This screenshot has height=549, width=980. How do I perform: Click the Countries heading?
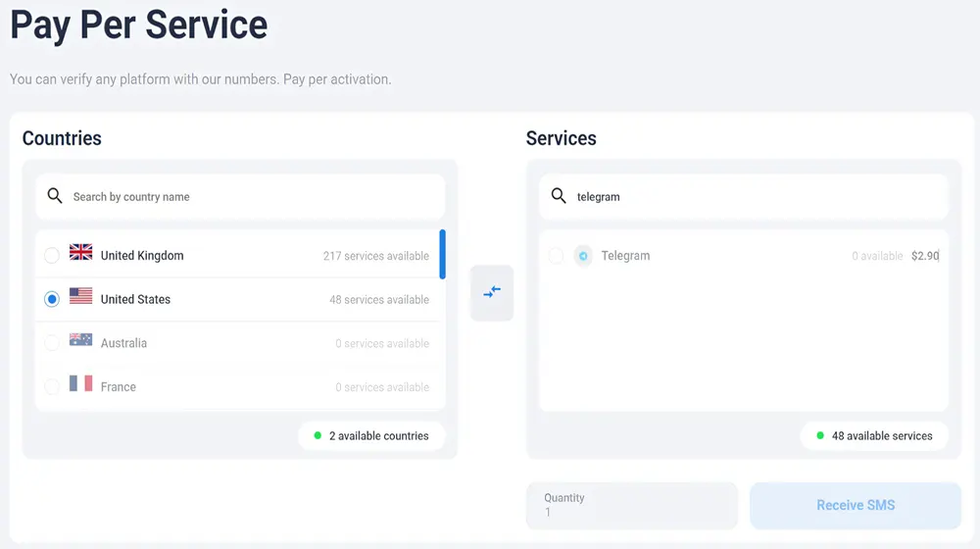tap(62, 138)
